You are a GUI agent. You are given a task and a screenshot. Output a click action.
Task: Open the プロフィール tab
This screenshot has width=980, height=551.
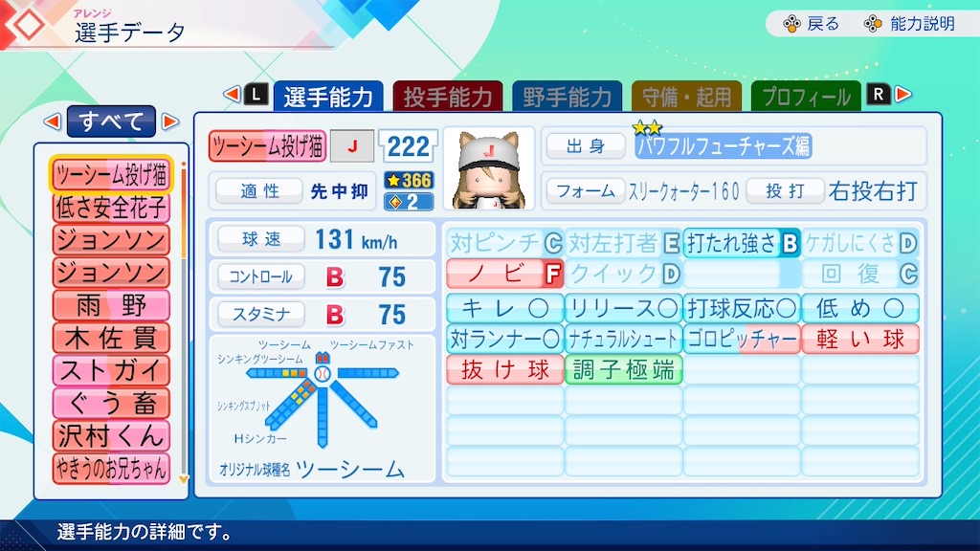coord(806,97)
